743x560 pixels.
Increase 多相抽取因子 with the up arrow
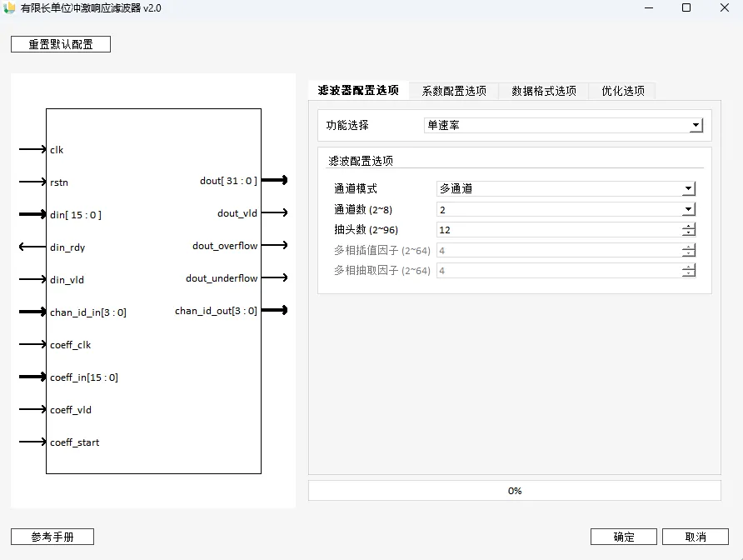(x=689, y=267)
